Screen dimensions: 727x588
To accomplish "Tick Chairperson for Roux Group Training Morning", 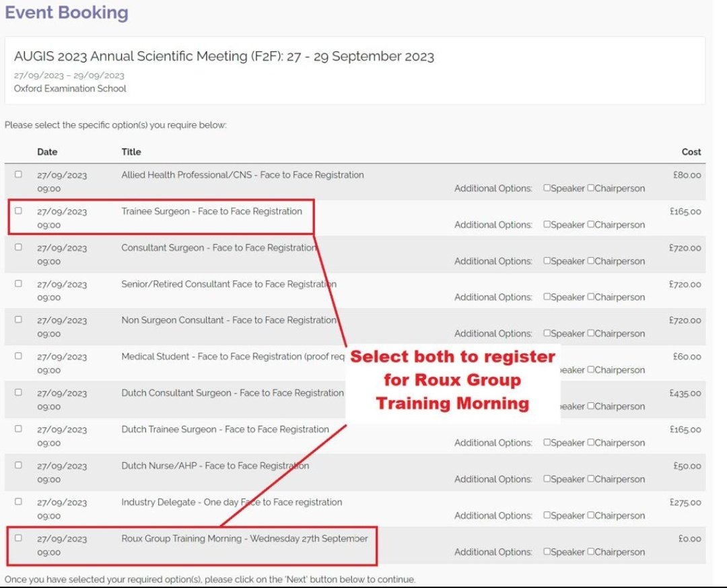I will 590,552.
